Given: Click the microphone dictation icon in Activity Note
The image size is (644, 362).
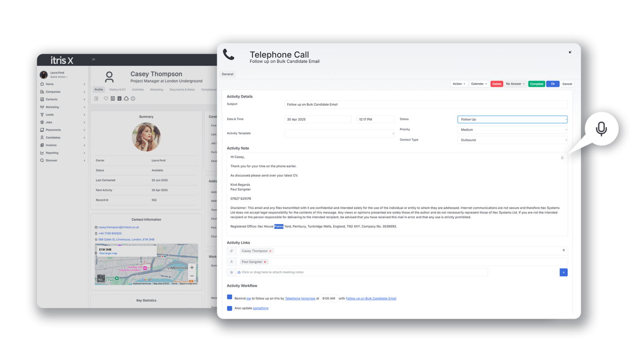Looking at the screenshot, I should click(x=562, y=158).
